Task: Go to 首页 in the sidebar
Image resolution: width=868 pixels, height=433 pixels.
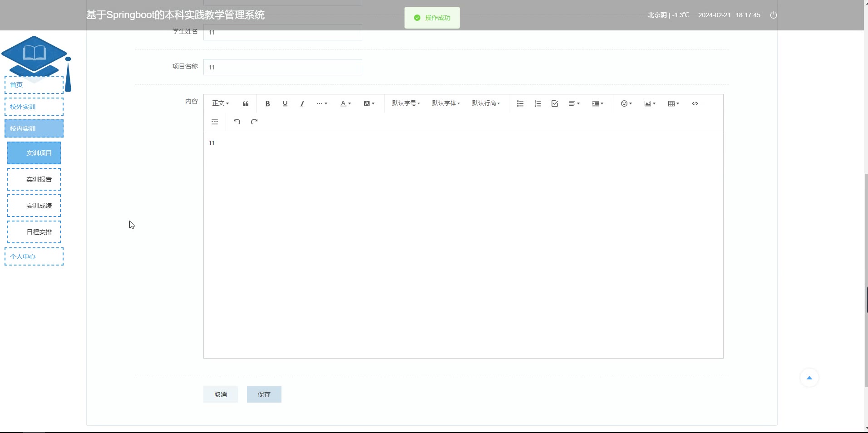Action: click(x=34, y=85)
